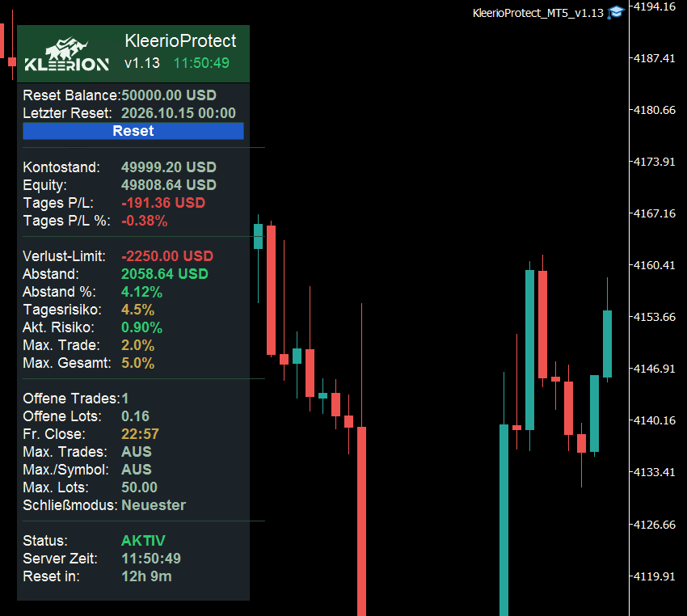
Task: Click Max. Trades value AUS
Action: (x=137, y=452)
